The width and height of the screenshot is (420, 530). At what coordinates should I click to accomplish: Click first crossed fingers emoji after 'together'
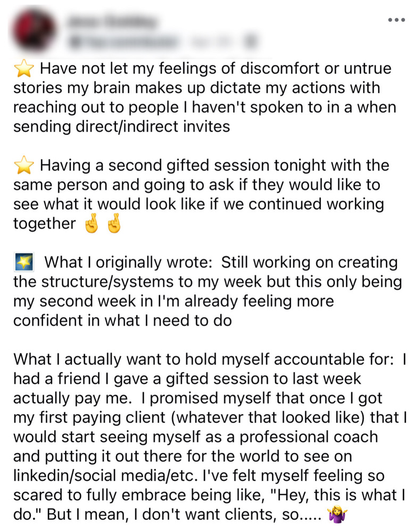pyautogui.click(x=92, y=223)
